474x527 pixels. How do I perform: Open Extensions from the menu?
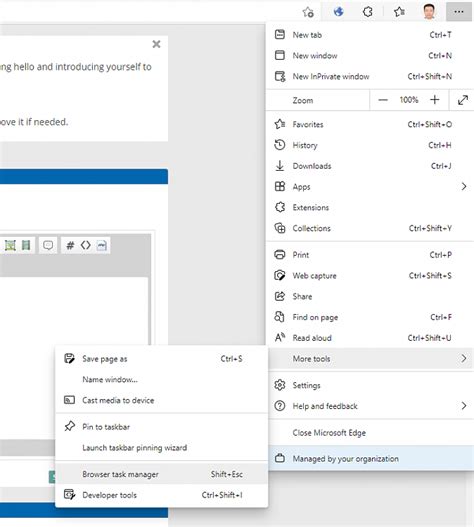click(369, 207)
